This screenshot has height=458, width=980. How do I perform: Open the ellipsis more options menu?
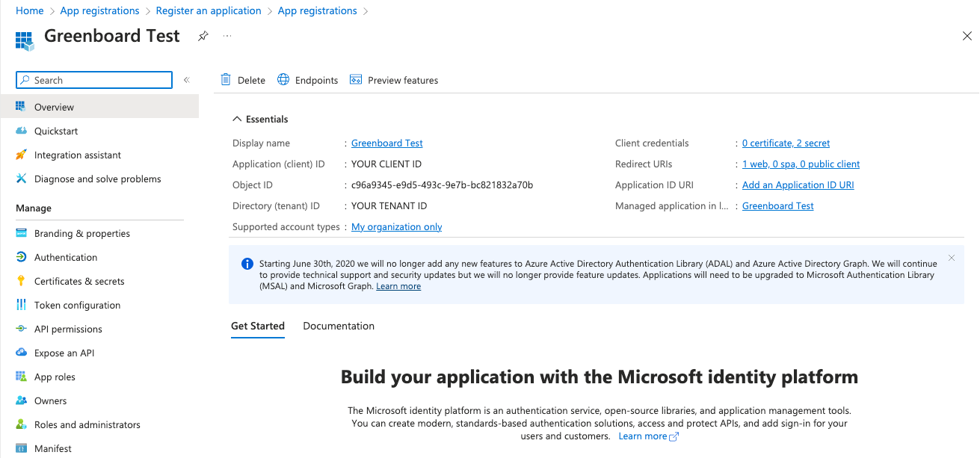tap(227, 36)
